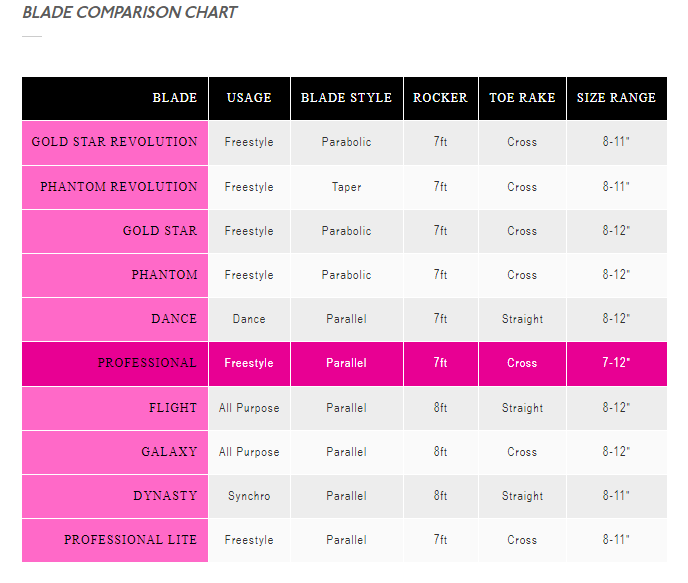Select the highlighted Professional blade
688x583 pixels.
(147, 363)
